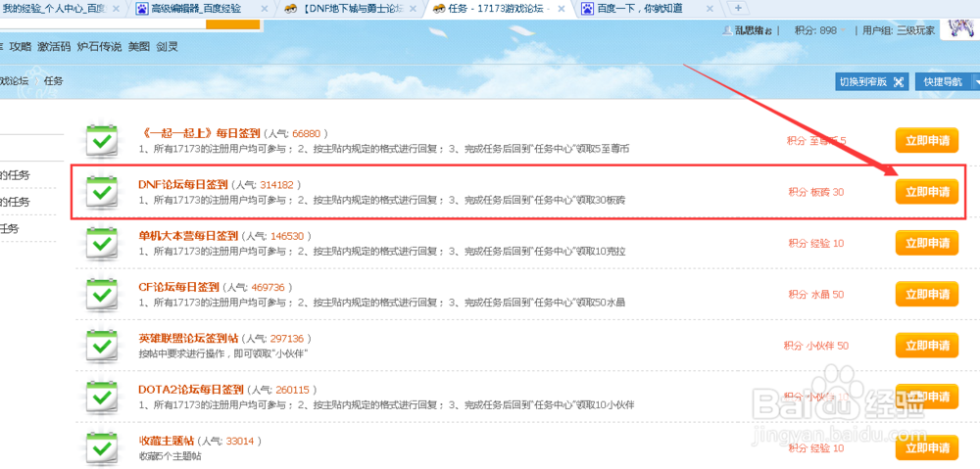
Task: Open the 美图 navigation link
Action: [139, 46]
